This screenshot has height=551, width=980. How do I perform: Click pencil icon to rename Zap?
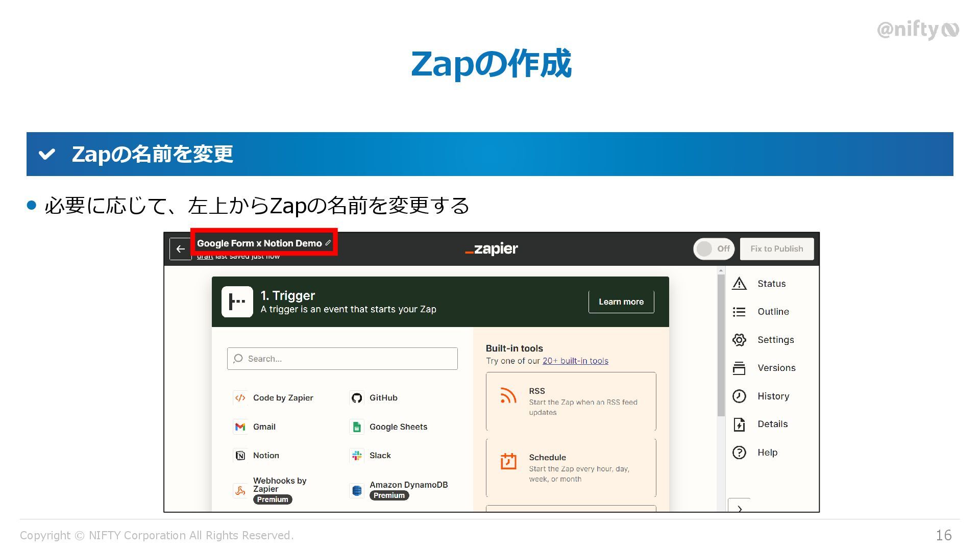(x=328, y=243)
